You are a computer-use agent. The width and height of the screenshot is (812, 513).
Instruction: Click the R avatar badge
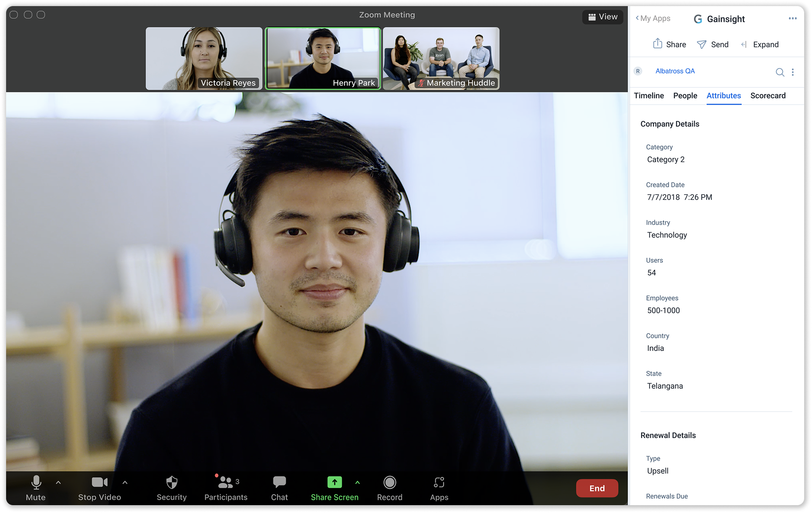pyautogui.click(x=638, y=71)
